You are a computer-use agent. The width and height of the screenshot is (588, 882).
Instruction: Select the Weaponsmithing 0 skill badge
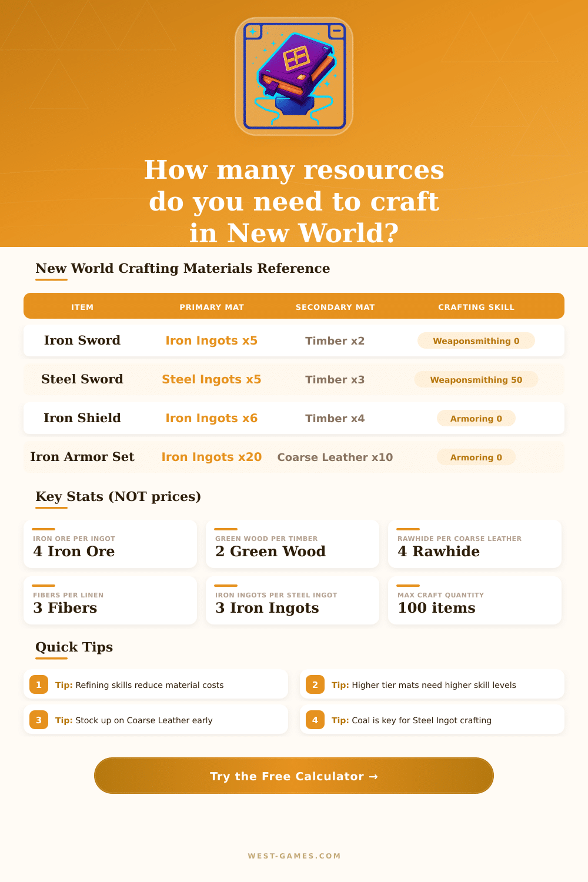(476, 340)
